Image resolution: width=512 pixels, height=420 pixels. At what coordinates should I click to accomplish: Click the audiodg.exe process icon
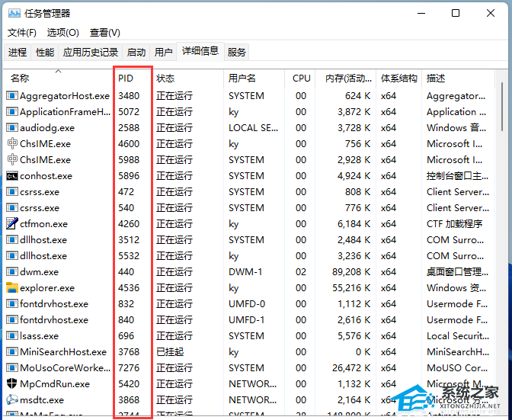pyautogui.click(x=12, y=128)
